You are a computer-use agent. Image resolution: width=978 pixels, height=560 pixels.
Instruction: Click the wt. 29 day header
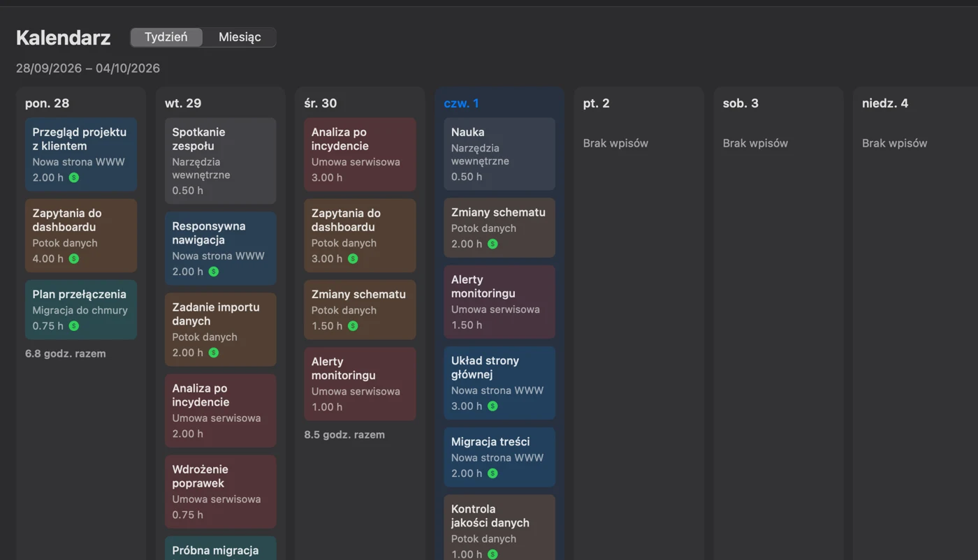click(x=183, y=103)
